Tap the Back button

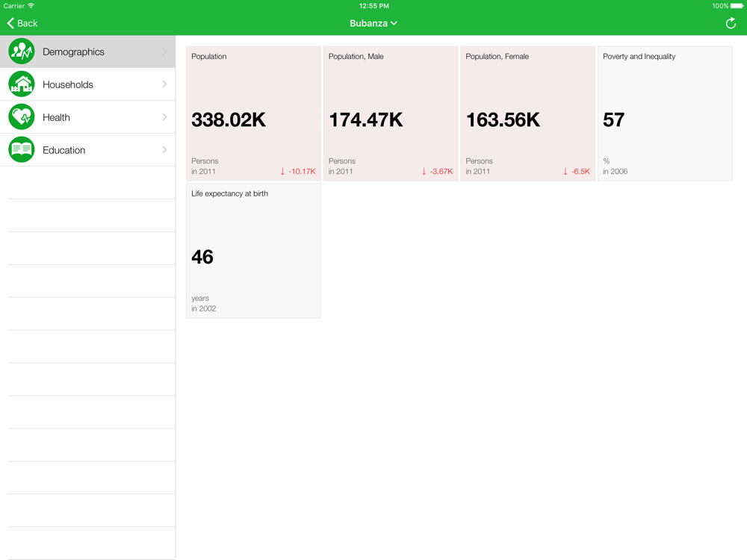22,23
